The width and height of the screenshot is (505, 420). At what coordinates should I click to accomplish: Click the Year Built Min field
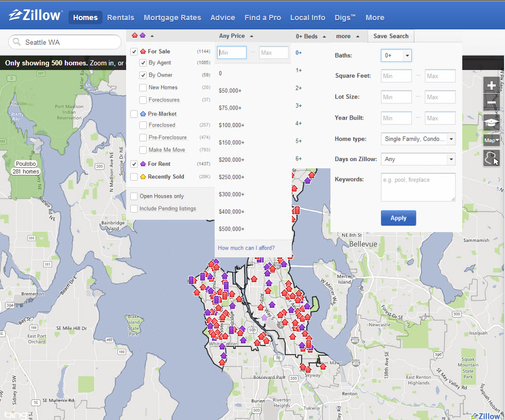[396, 118]
